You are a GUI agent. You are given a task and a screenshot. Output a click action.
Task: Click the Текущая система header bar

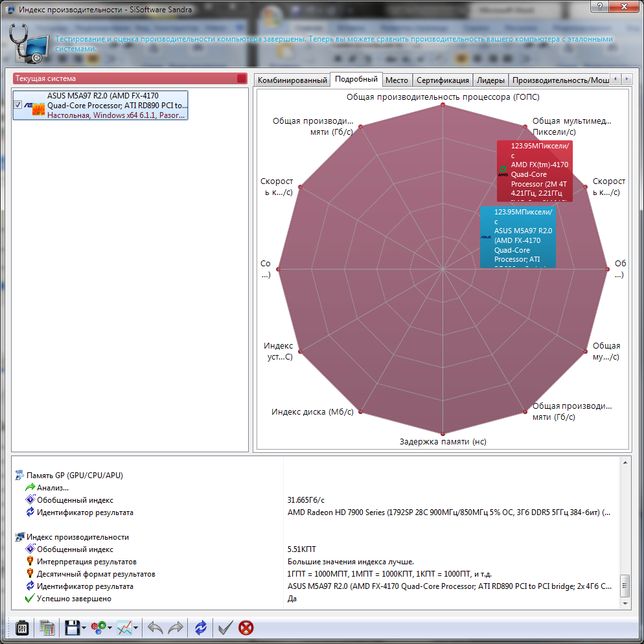coord(130,78)
